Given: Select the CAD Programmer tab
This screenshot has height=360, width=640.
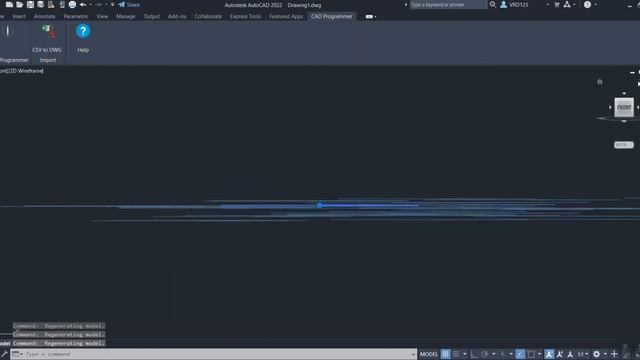Looking at the screenshot, I should 332,16.
